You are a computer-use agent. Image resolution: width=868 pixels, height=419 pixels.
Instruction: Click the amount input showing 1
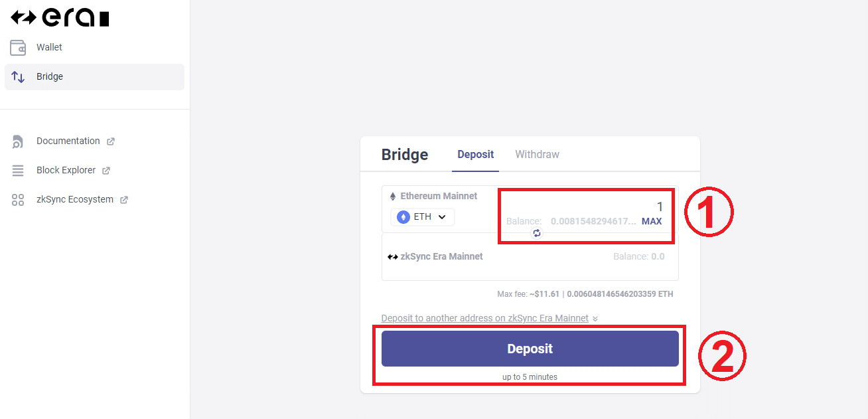658,207
